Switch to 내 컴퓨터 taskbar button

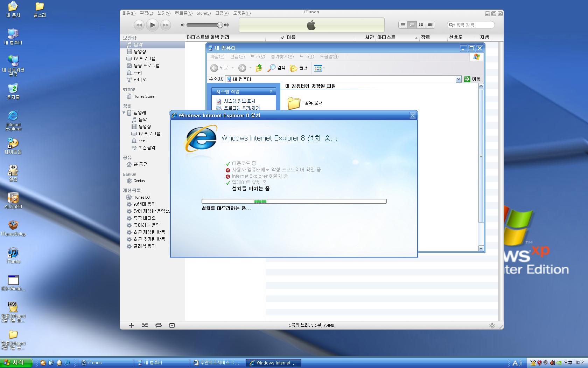[x=161, y=363]
